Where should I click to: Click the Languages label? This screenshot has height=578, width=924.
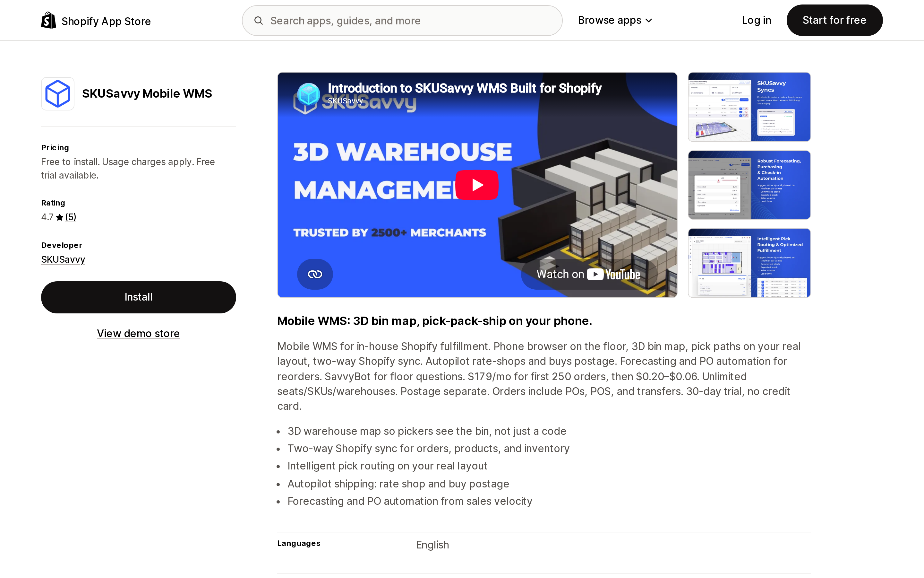[x=299, y=543]
